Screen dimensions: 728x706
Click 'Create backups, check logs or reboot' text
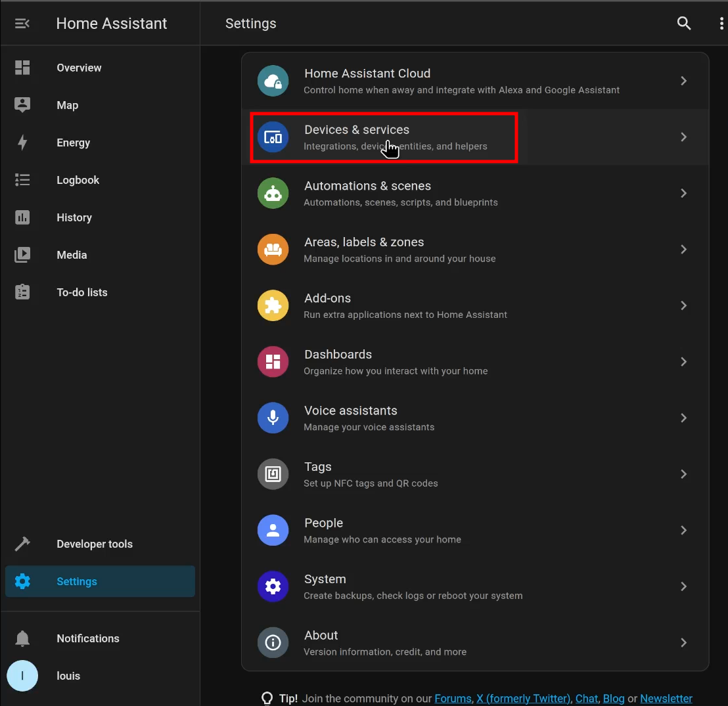(x=413, y=596)
